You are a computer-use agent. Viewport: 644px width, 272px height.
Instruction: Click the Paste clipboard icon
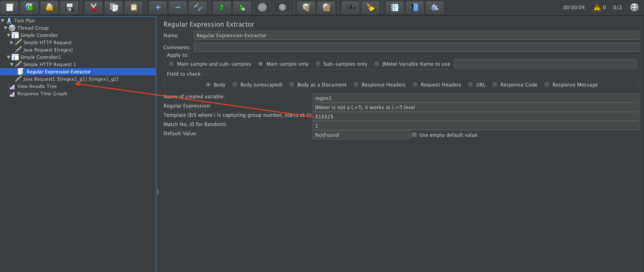tap(133, 7)
